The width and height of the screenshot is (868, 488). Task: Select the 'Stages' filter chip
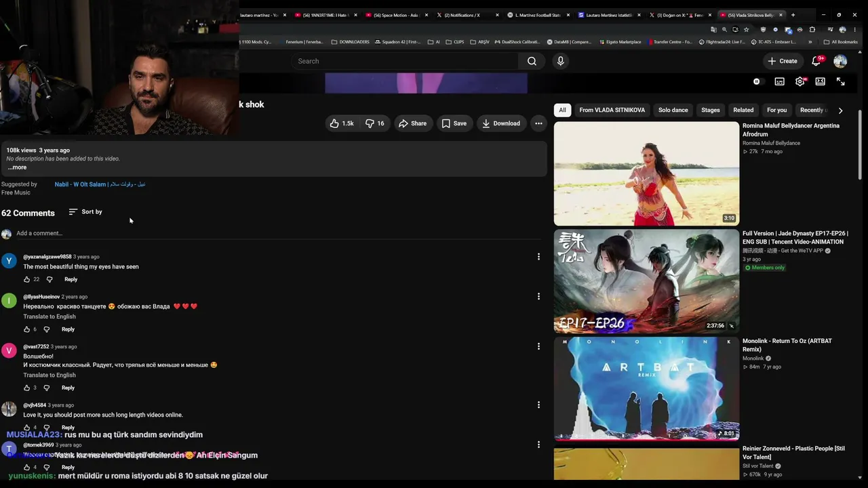coord(711,110)
